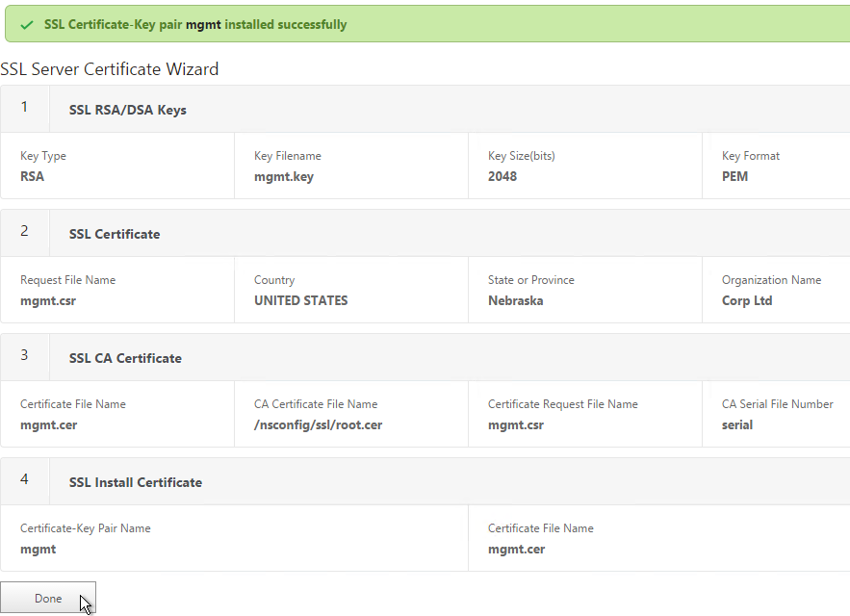Click the green success checkmark icon
The image size is (850, 616).
tap(27, 25)
